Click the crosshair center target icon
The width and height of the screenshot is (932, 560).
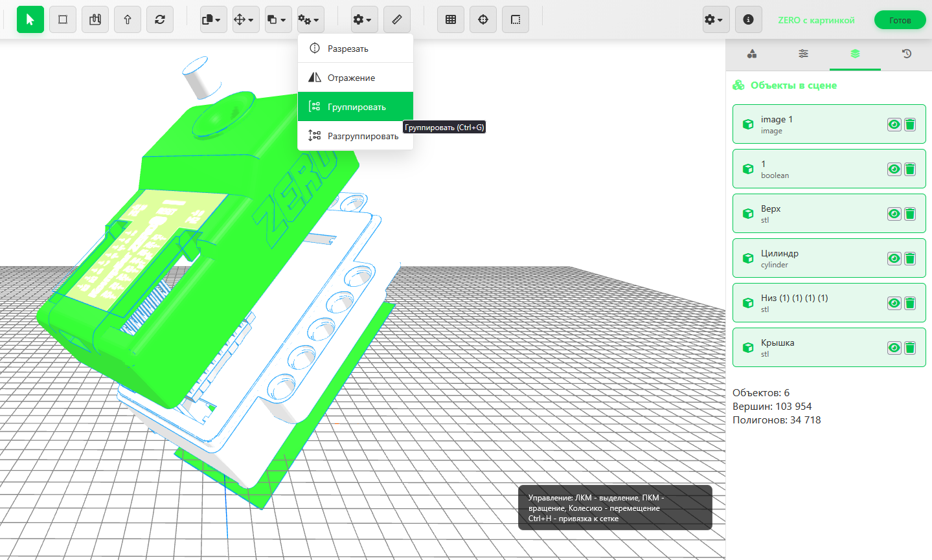pyautogui.click(x=483, y=19)
